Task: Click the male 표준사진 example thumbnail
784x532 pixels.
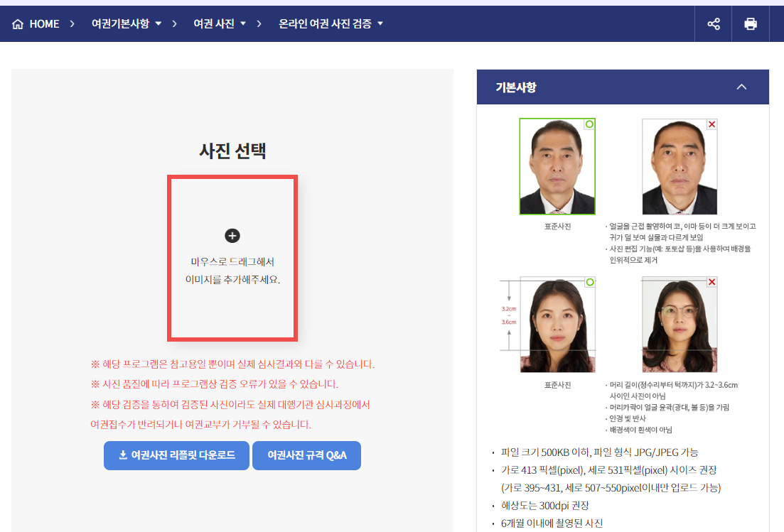Action: point(557,166)
